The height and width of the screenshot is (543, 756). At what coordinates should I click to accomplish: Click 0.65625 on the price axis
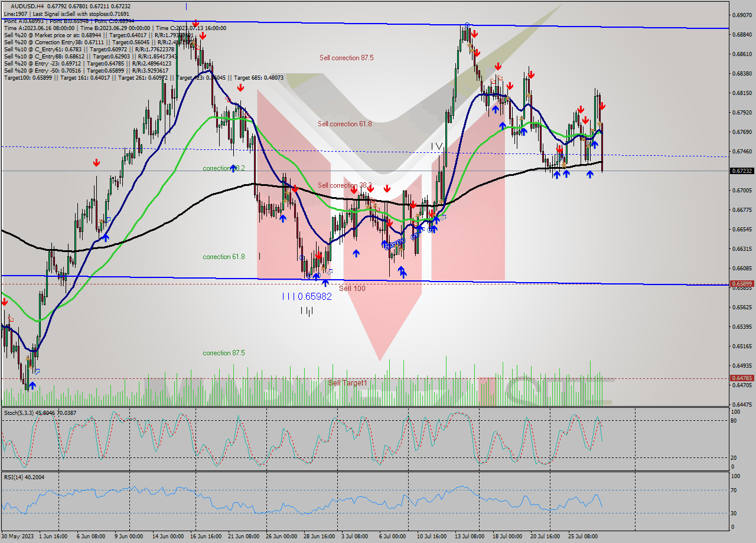742,307
